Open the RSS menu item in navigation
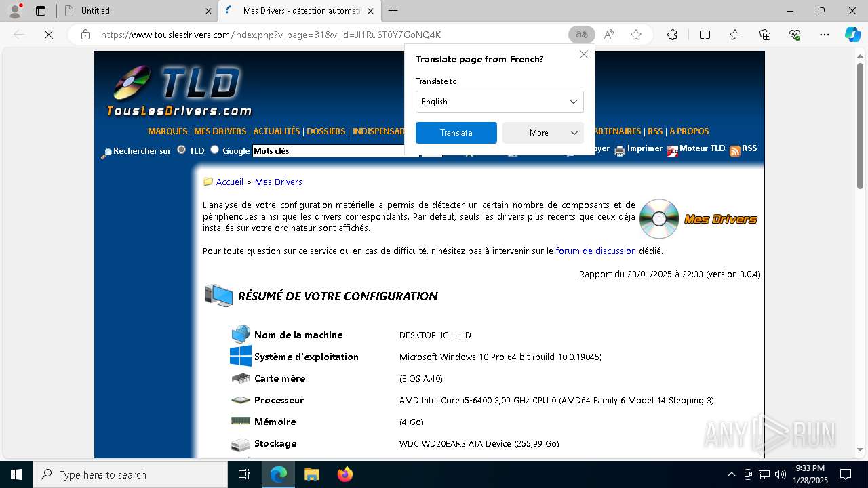Viewport: 868px width, 488px height. (655, 131)
